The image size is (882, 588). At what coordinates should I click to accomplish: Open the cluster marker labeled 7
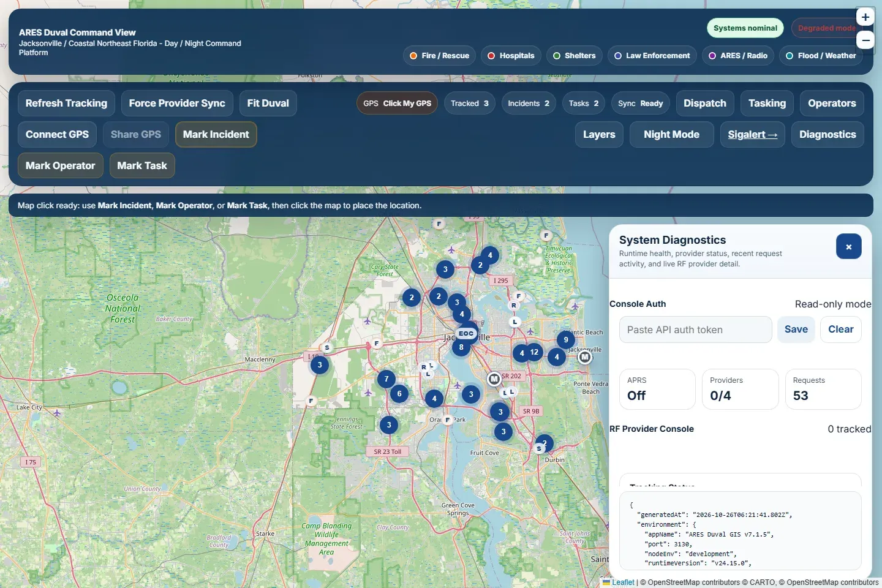(x=386, y=379)
